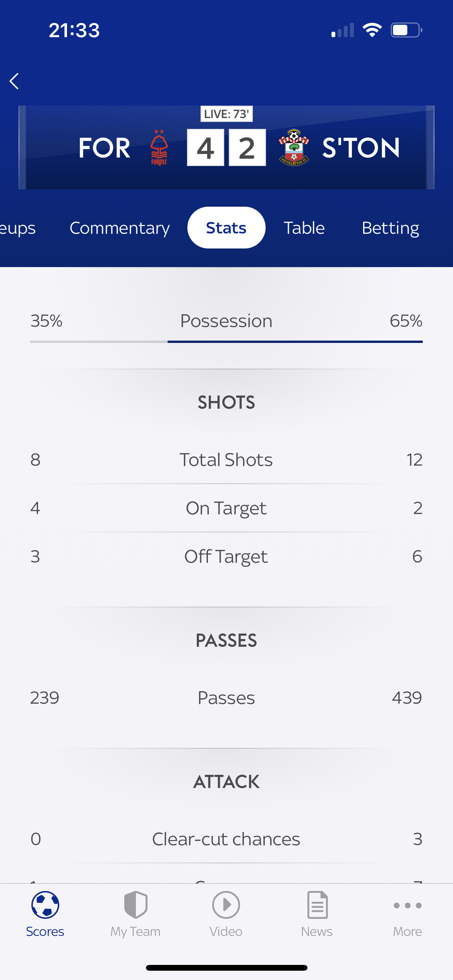Tap the back arrow chevron

tap(14, 81)
